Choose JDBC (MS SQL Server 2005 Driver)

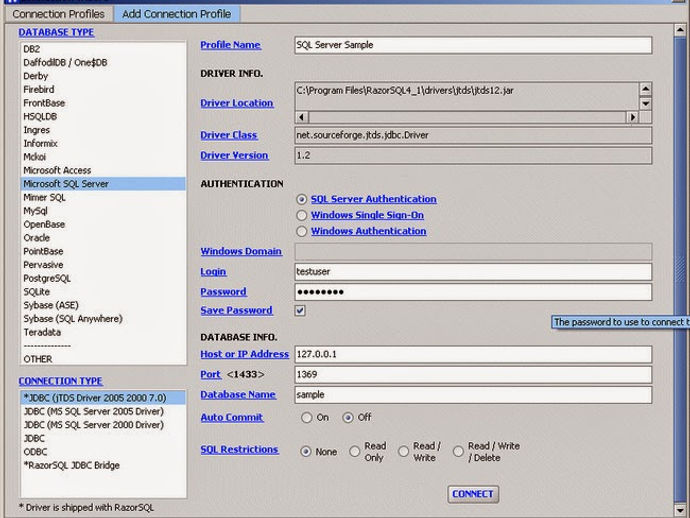(103, 411)
